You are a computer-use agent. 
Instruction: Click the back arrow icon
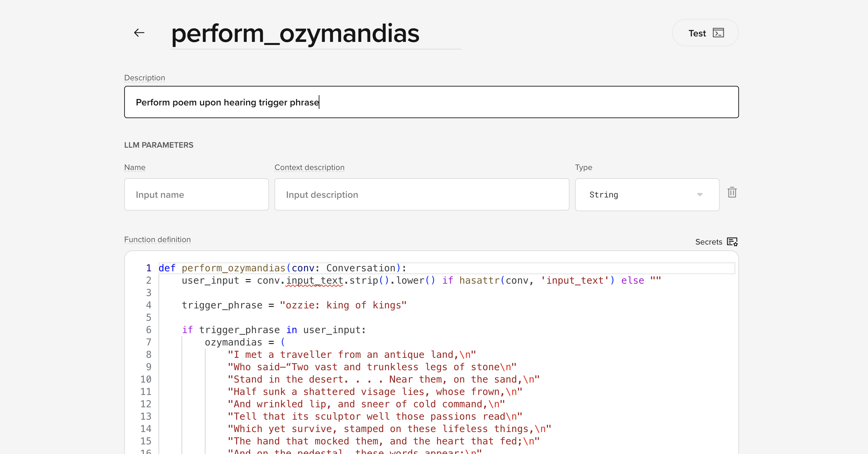coord(139,33)
